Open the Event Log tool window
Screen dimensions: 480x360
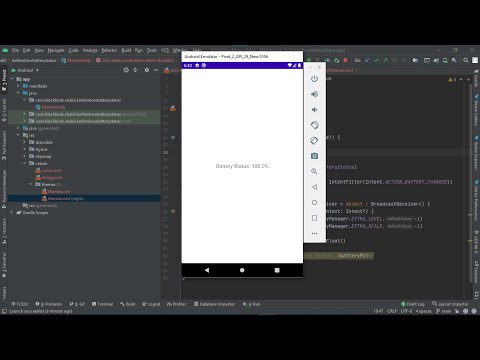click(413, 304)
